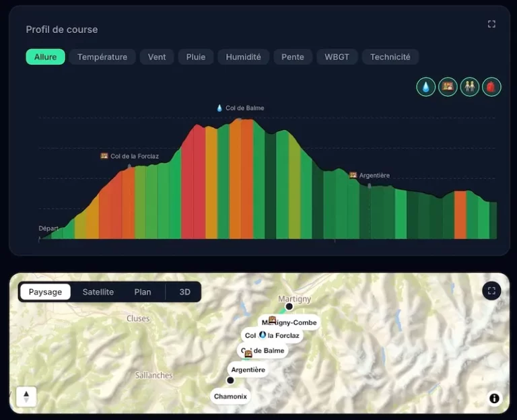Open the Vent tab
Image resolution: width=517 pixels, height=420 pixels.
tap(157, 57)
